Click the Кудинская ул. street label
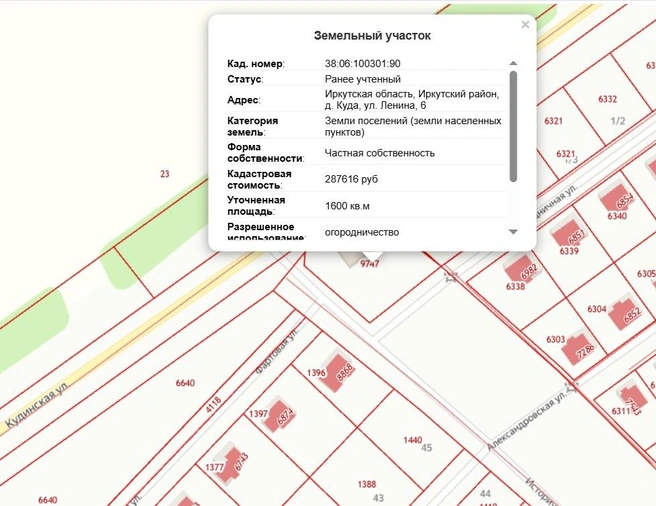The image size is (656, 506). (37, 407)
